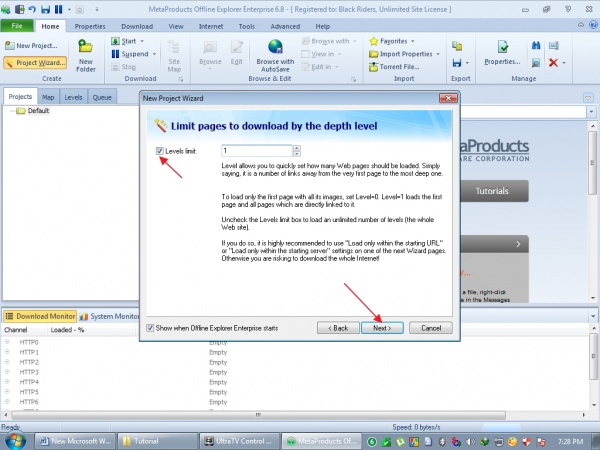
Task: Click the Export copy icon
Action: tap(457, 46)
